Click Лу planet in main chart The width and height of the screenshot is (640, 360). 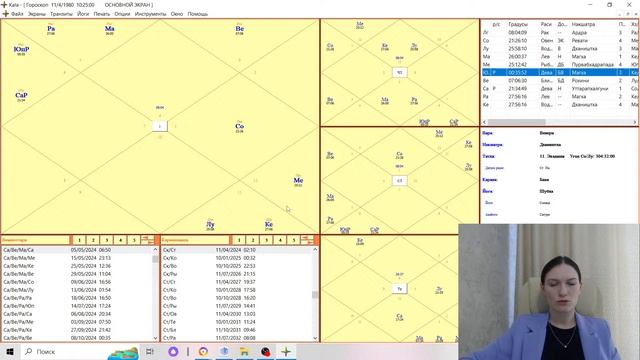pyautogui.click(x=210, y=224)
